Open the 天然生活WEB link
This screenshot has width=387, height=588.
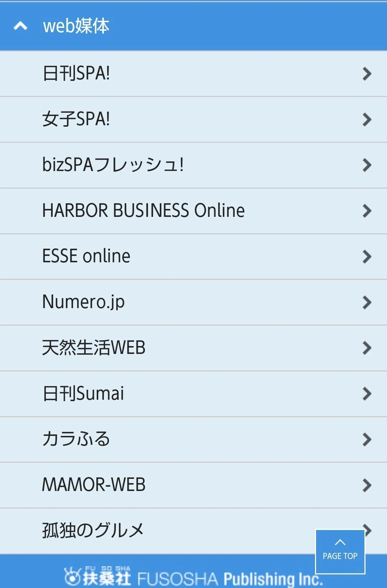[x=193, y=348]
